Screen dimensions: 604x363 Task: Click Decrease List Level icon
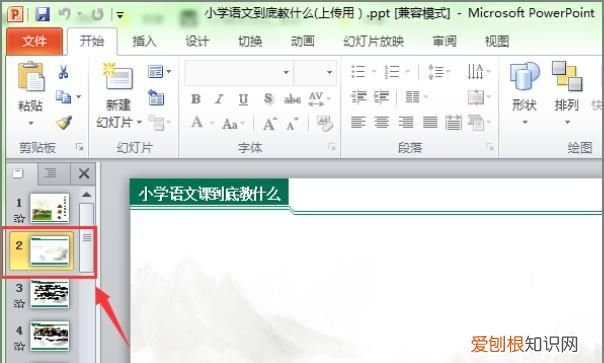pos(359,97)
